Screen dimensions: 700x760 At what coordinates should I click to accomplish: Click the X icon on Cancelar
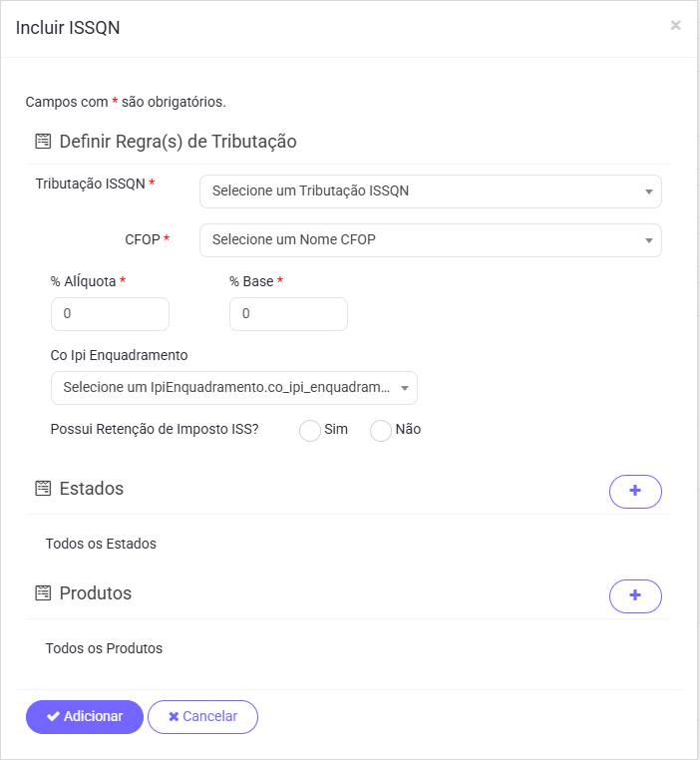(174, 717)
